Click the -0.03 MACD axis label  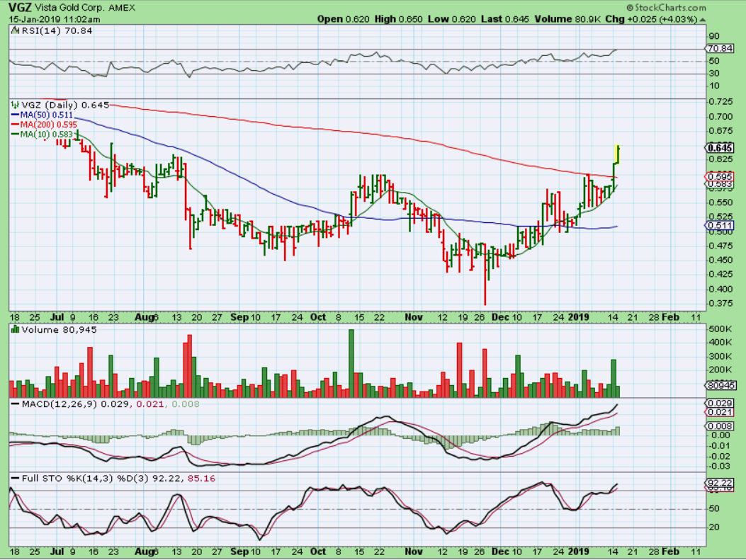720,467
